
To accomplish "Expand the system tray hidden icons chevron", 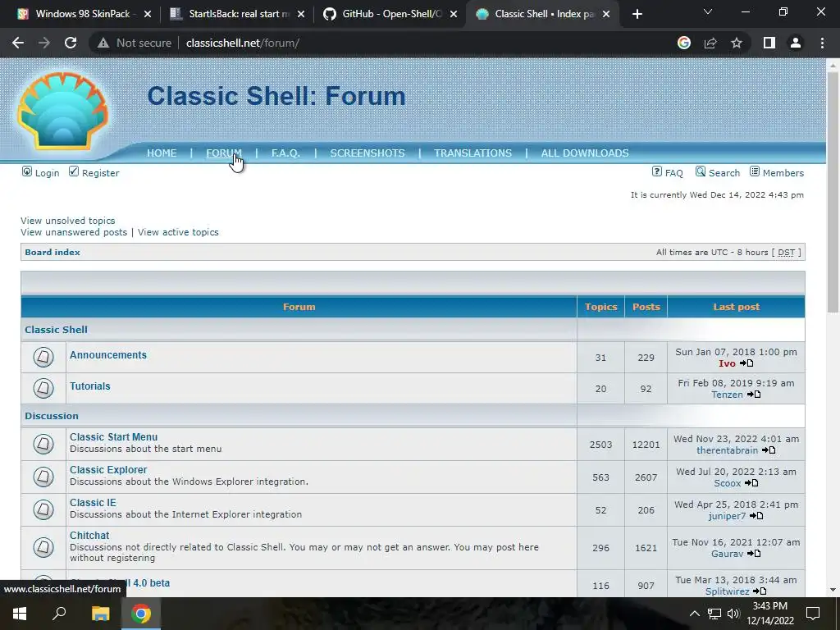I will 694,614.
